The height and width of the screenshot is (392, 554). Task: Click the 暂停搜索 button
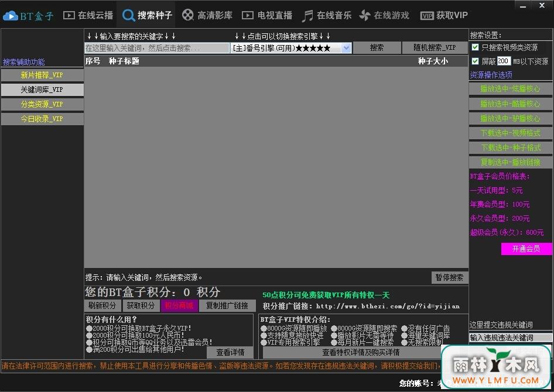click(449, 277)
